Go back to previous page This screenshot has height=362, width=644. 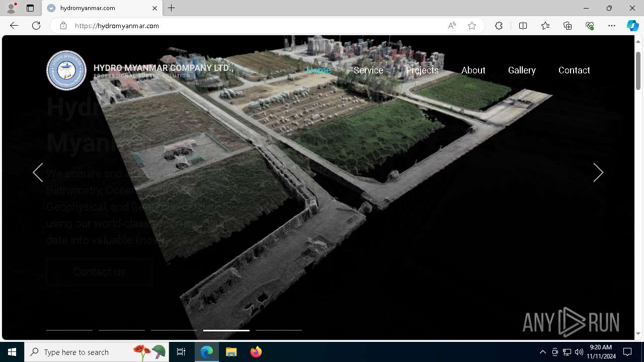pos(14,26)
